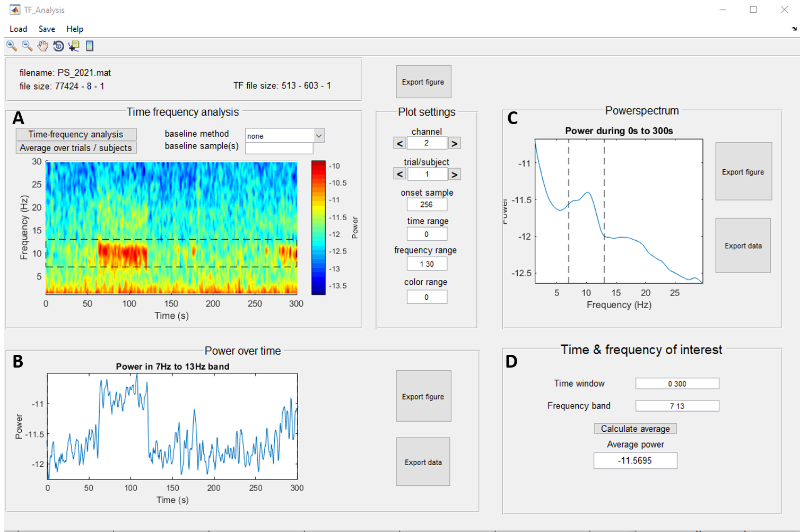This screenshot has height=532, width=800.
Task: Click the TF file size text
Action: click(x=282, y=85)
